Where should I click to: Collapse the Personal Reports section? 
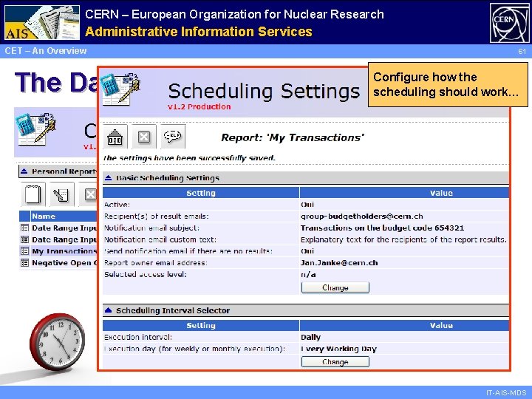[24, 171]
